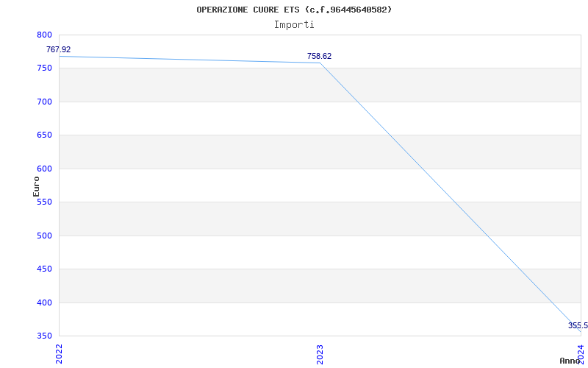Click the 650 y-axis tick label
Image resolution: width=588 pixels, height=368 pixels.
click(x=44, y=135)
